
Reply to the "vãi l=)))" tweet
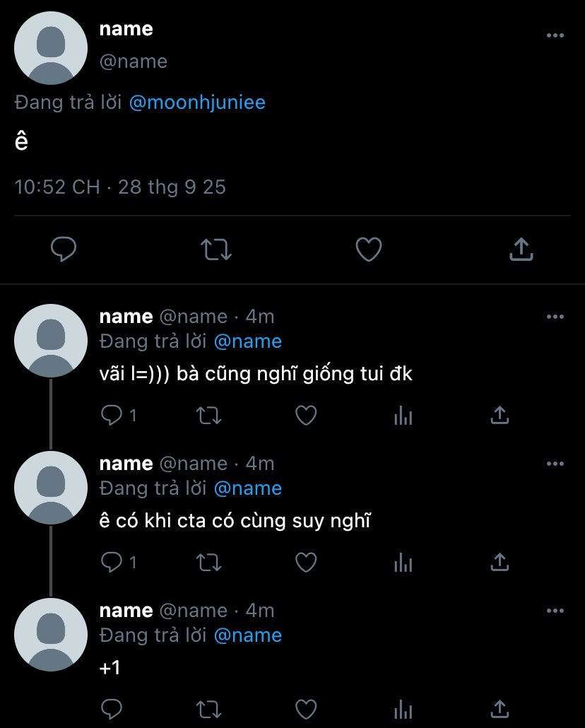[112, 416]
